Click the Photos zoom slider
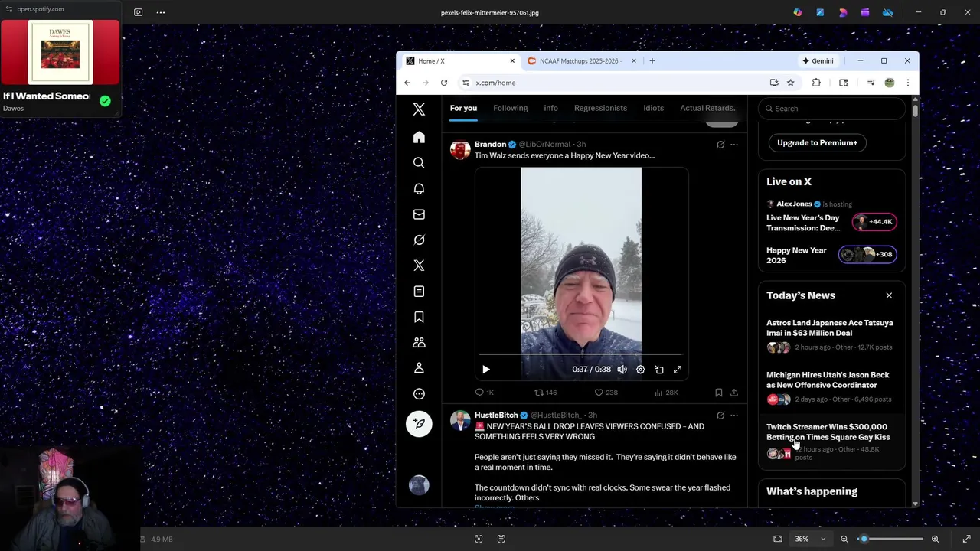Screen dimensions: 980x551 (891, 539)
